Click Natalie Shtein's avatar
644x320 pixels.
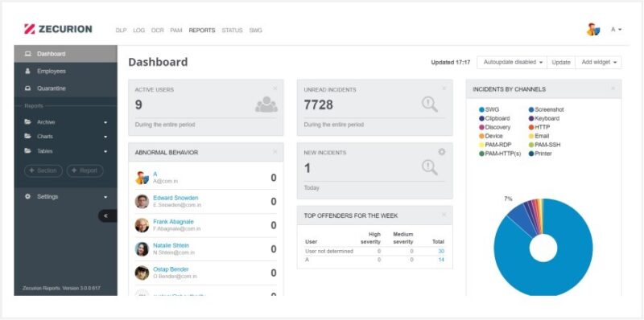tap(142, 249)
